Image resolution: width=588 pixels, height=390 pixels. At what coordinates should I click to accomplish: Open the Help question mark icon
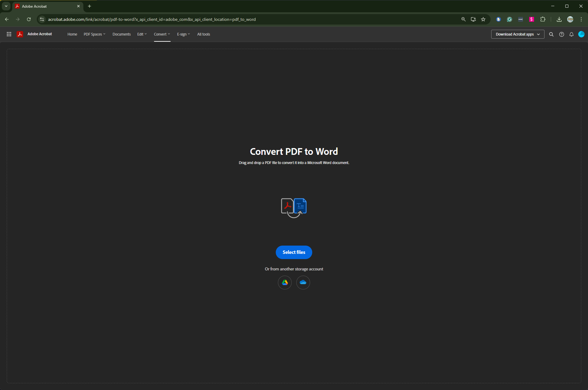point(562,34)
